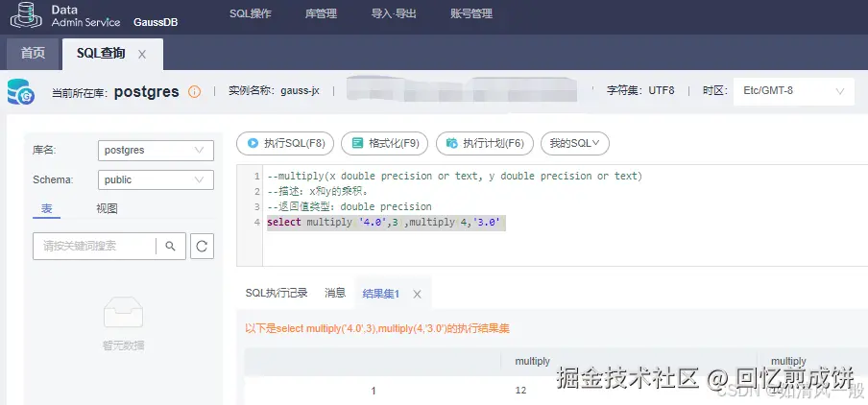Switch to the 首页 tab
This screenshot has height=405, width=868.
(x=33, y=54)
